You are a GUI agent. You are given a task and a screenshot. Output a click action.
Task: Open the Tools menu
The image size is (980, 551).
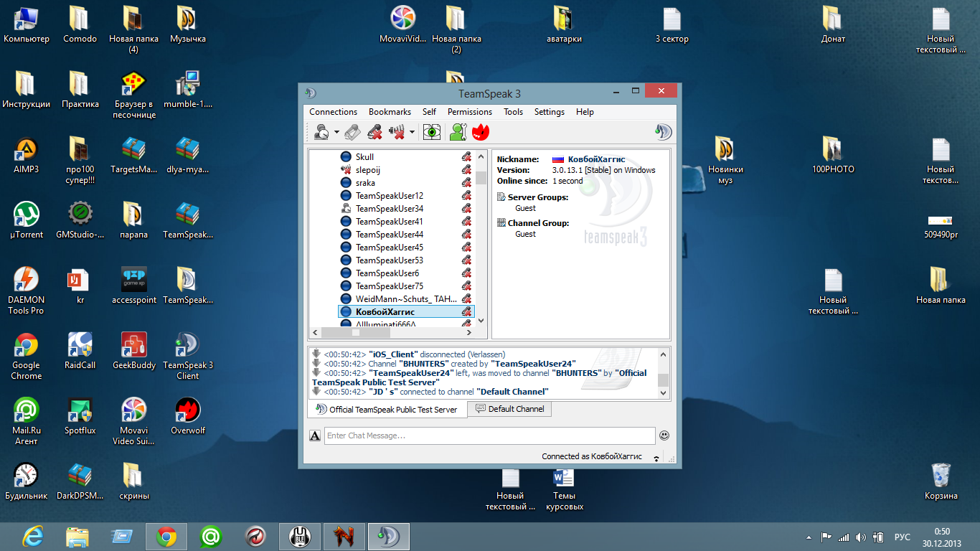[513, 112]
